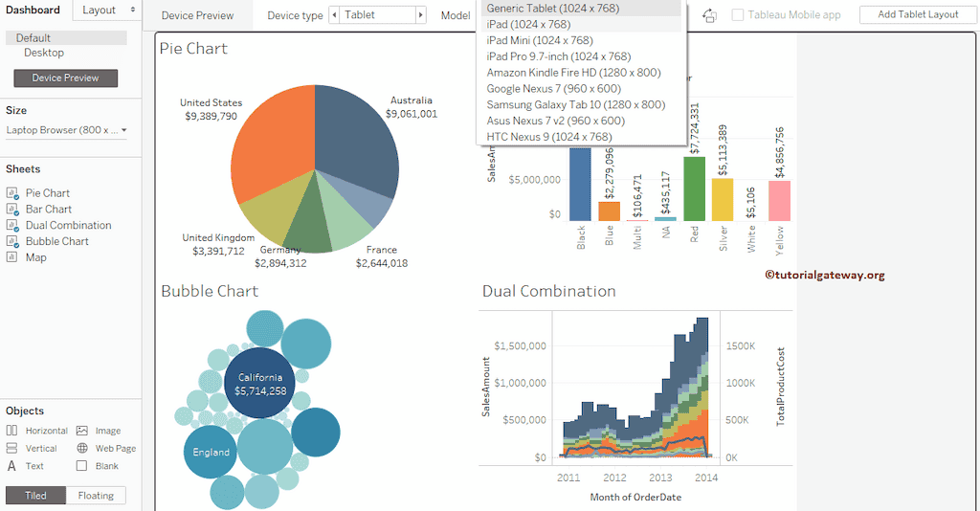Image resolution: width=980 pixels, height=511 pixels.
Task: Choose iPad Mini (1024 x 768) model
Action: 579,40
